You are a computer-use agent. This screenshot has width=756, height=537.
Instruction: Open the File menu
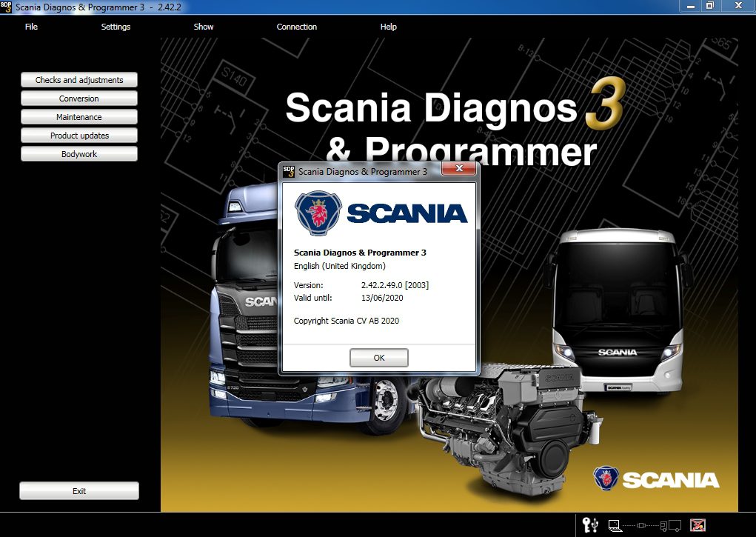tap(31, 27)
